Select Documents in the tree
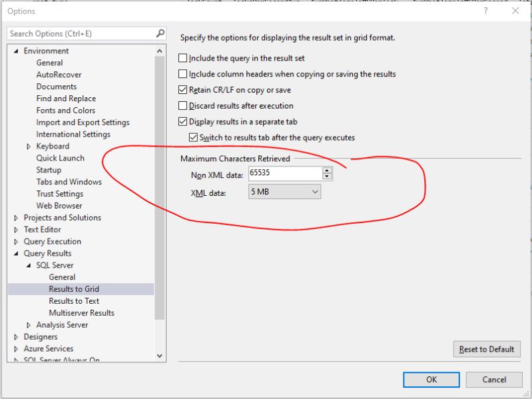 (57, 87)
